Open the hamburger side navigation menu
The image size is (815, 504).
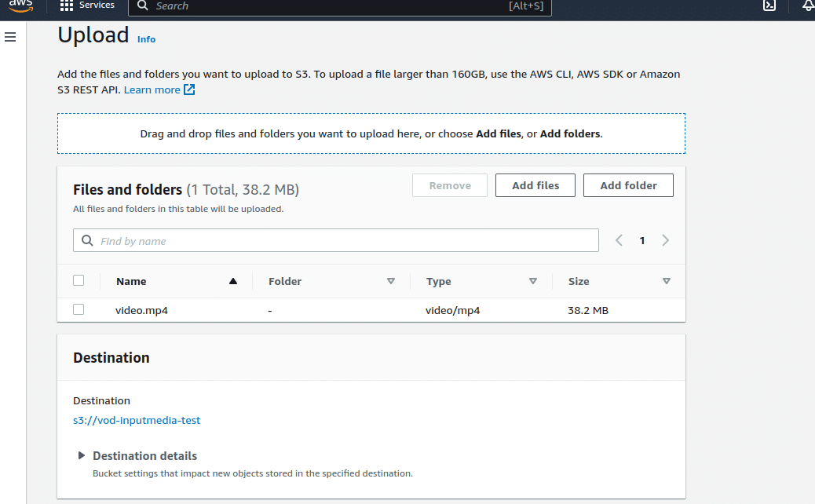(x=10, y=37)
